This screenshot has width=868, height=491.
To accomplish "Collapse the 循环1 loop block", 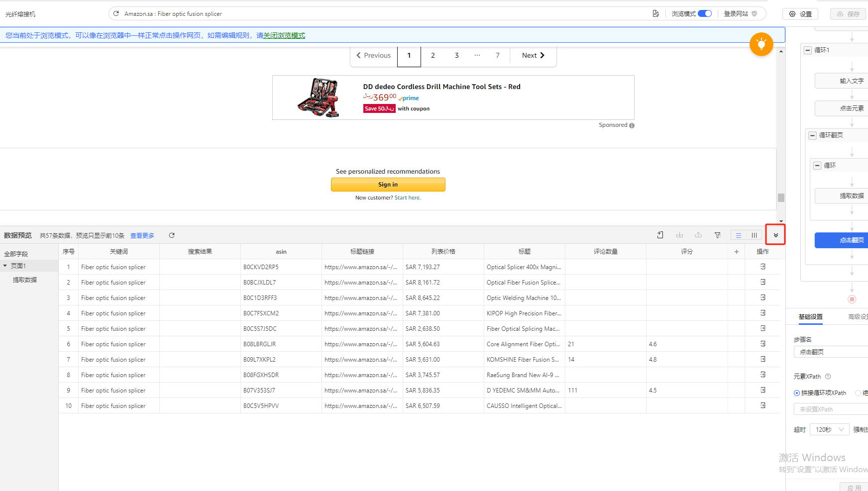I will 808,50.
